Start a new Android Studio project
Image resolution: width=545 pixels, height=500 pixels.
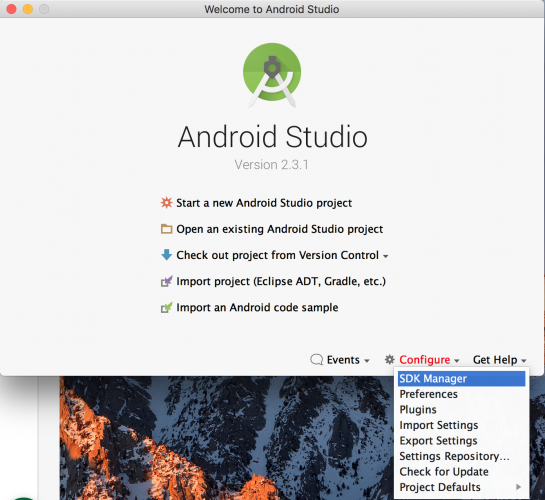pos(264,203)
